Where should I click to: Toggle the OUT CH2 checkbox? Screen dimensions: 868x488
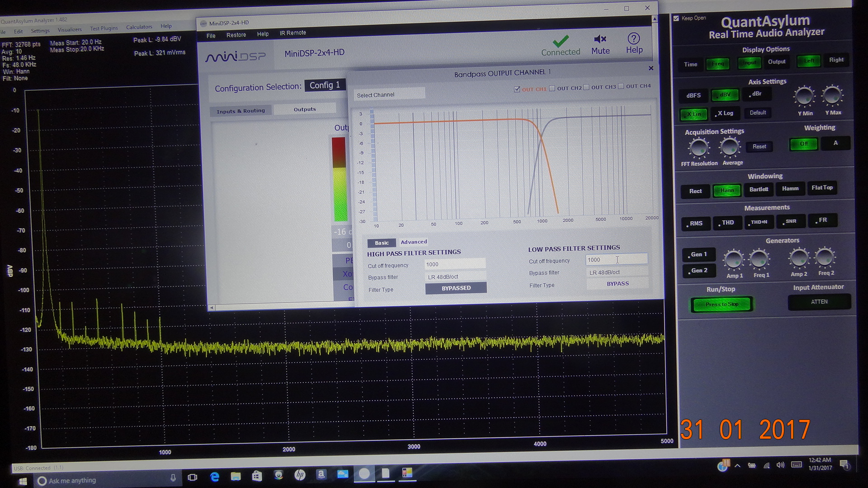point(552,88)
